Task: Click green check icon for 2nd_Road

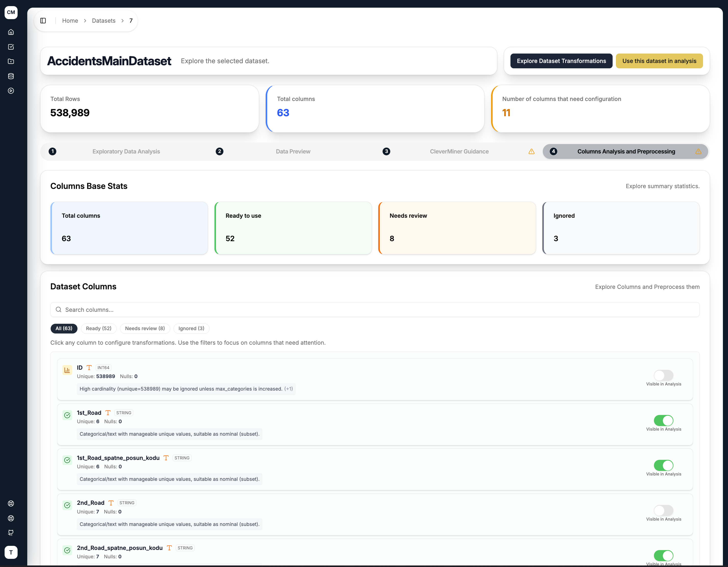Action: point(67,505)
